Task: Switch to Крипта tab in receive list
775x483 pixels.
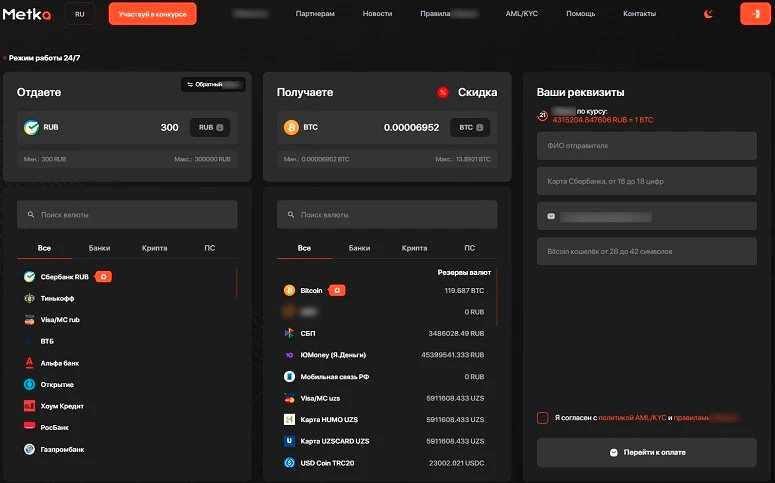Action: coord(414,247)
